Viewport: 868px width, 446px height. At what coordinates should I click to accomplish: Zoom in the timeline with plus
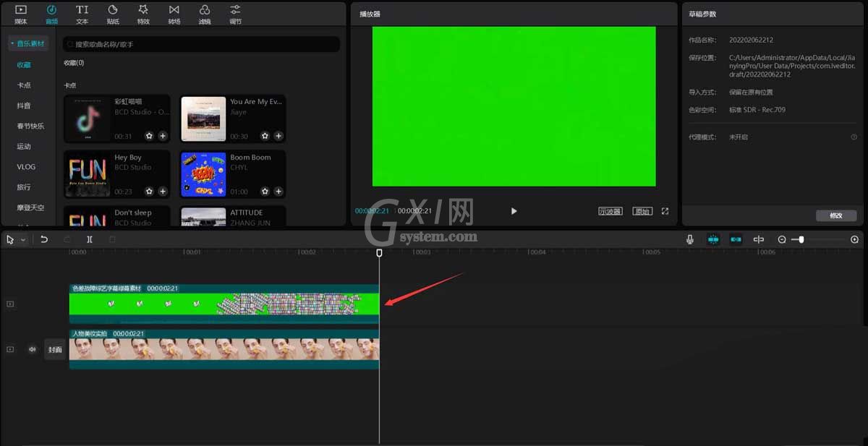point(855,239)
